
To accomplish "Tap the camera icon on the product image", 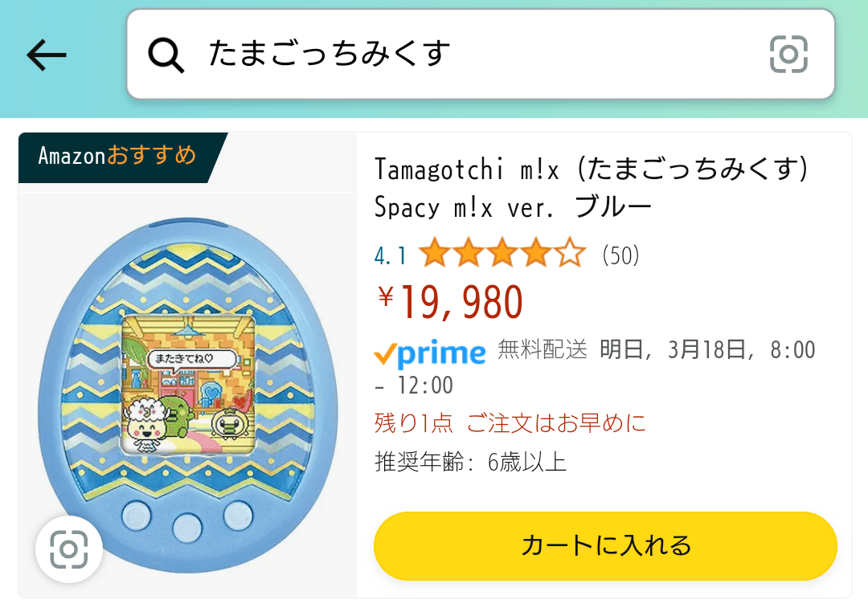I will pyautogui.click(x=69, y=549).
